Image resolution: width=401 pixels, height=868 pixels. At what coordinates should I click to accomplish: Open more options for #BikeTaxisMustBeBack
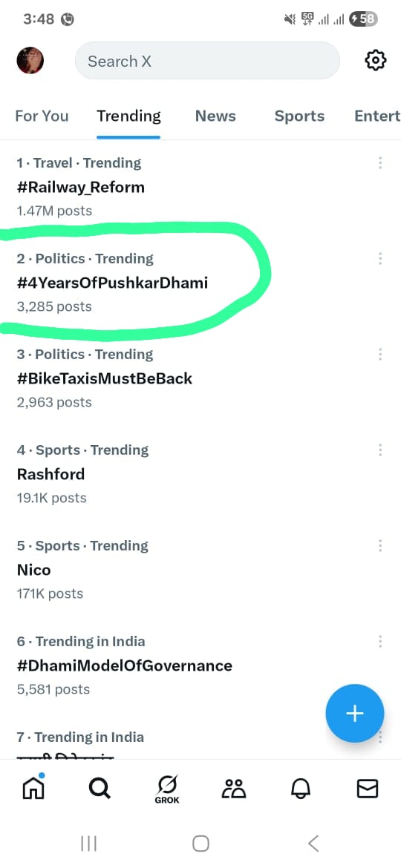pos(380,355)
